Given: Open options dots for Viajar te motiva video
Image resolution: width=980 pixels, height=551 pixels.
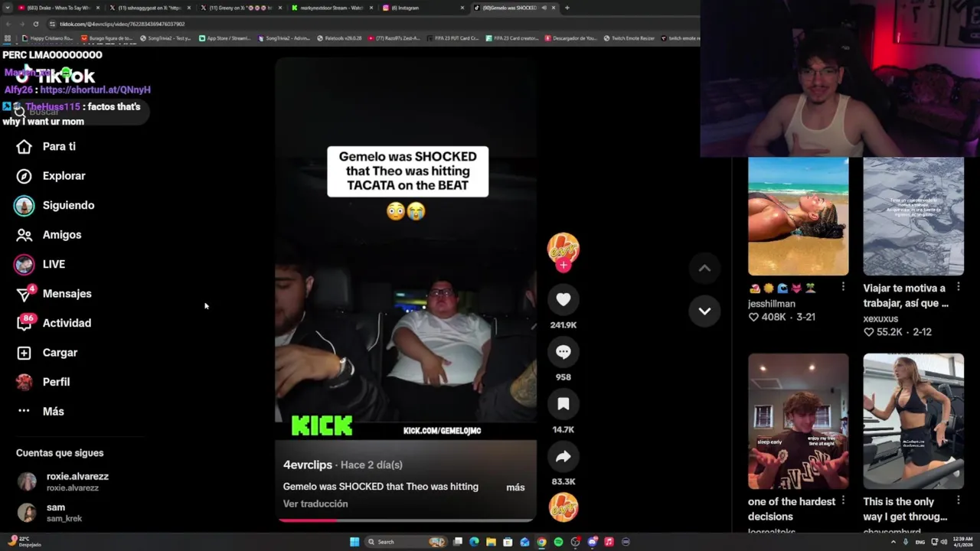Looking at the screenshot, I should pyautogui.click(x=958, y=287).
